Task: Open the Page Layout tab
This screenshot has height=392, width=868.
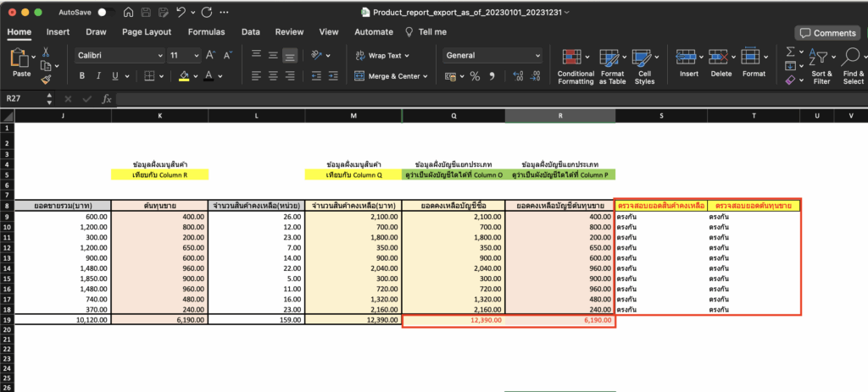Action: pyautogui.click(x=146, y=32)
